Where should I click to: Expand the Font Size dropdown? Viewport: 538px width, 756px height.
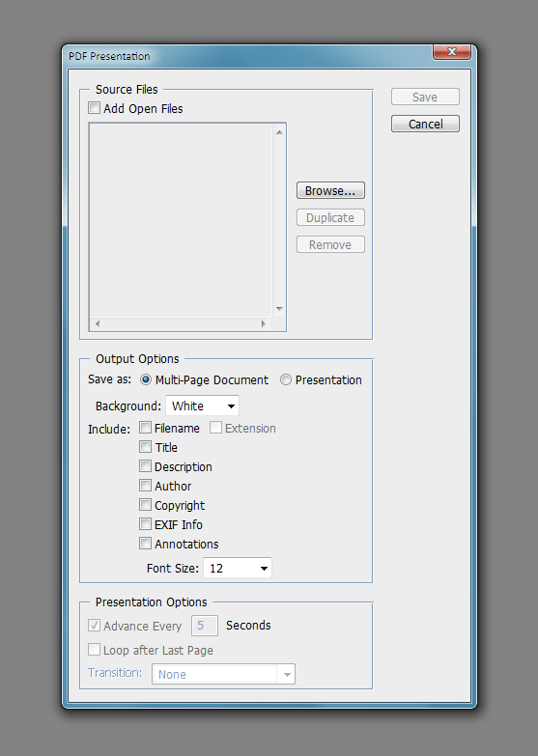tap(238, 568)
